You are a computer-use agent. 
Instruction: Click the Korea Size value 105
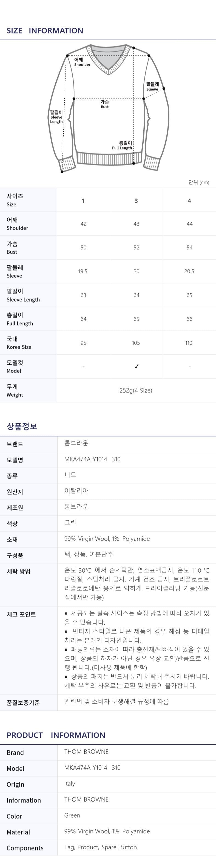coord(136,343)
